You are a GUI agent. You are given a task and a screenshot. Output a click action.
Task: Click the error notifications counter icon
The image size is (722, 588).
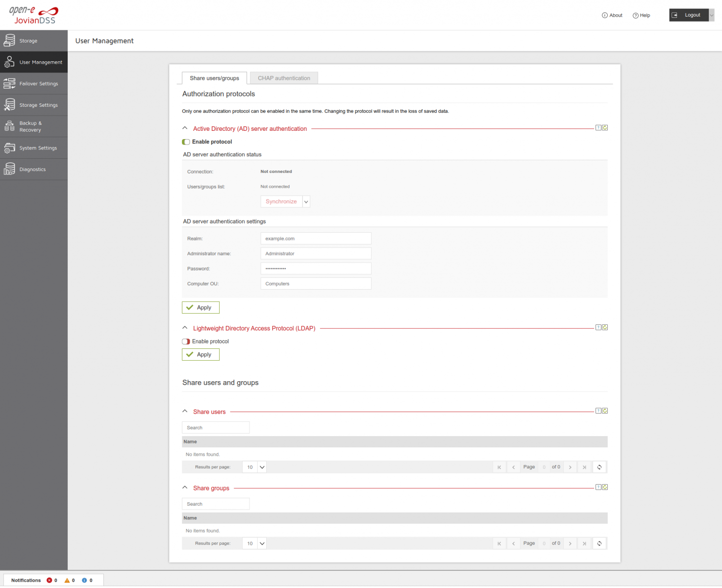coord(49,580)
